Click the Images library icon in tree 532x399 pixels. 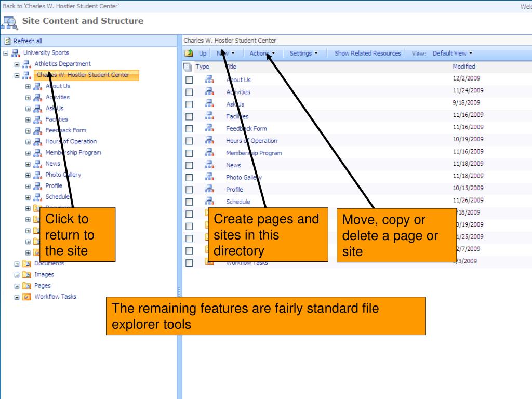tap(26, 275)
